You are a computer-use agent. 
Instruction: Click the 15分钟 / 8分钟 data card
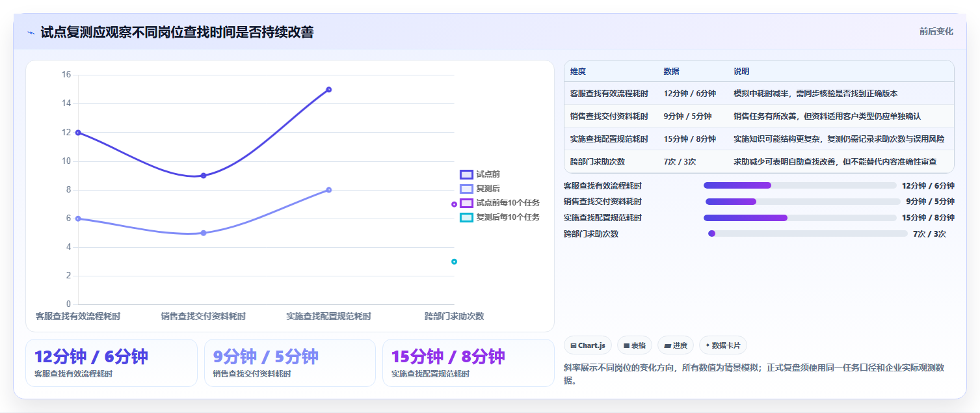pos(468,363)
